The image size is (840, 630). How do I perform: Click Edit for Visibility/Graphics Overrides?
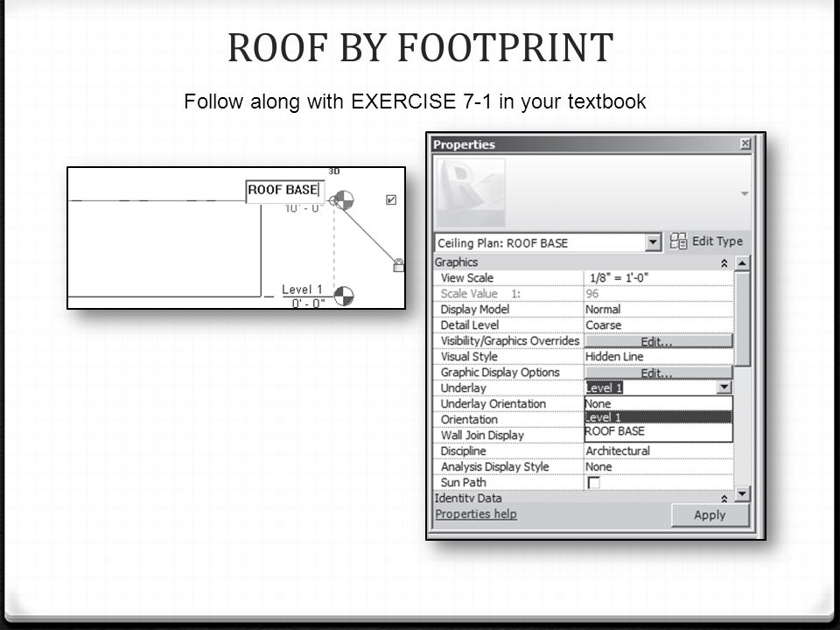[x=658, y=341]
